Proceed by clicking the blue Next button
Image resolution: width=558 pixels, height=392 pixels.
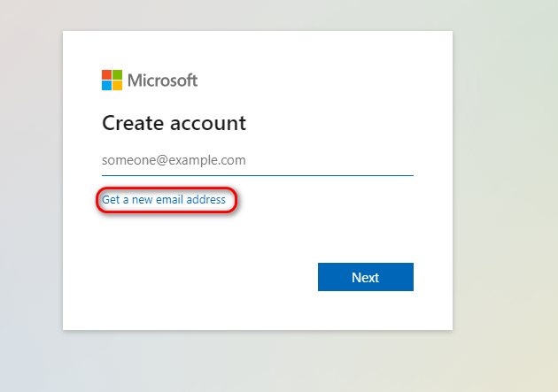coord(365,277)
